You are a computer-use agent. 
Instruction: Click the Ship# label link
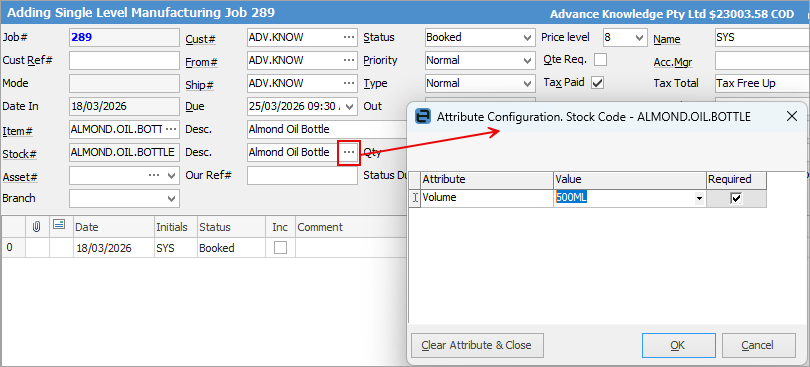pos(200,86)
